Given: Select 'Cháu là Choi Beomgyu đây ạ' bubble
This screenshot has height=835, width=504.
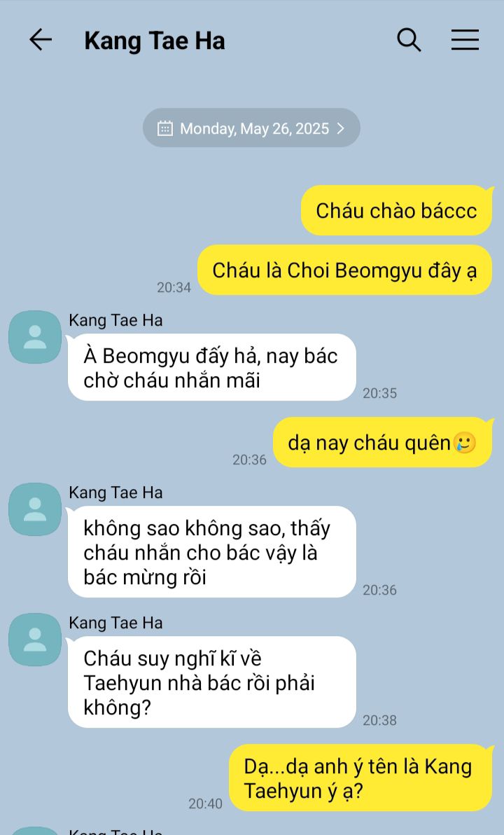Looking at the screenshot, I should [345, 270].
